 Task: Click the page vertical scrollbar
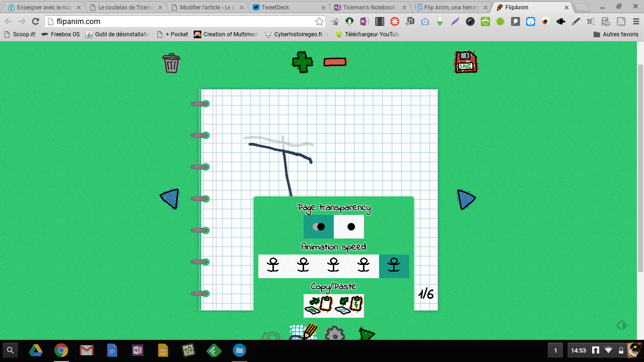click(x=640, y=167)
